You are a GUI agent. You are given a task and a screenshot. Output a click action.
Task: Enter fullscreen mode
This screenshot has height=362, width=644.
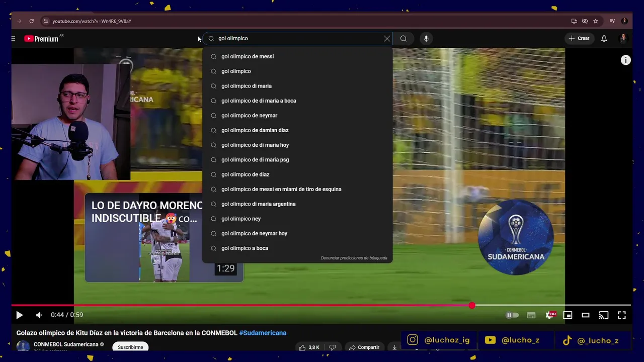click(622, 315)
